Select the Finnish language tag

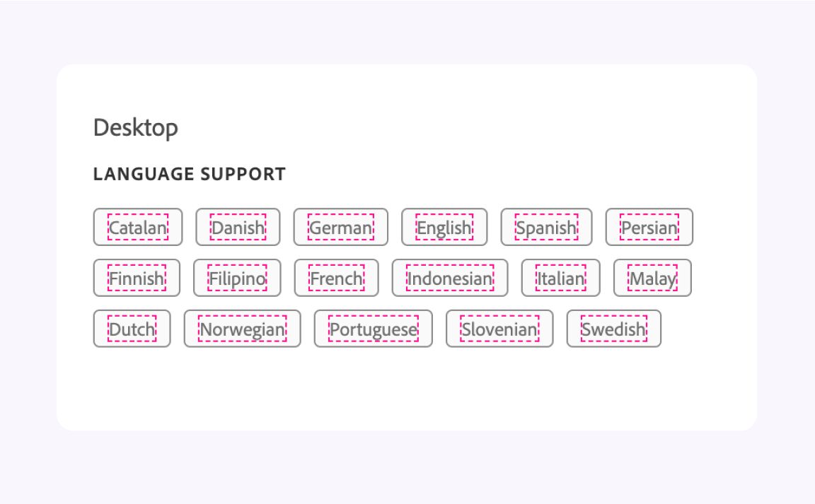tap(137, 278)
